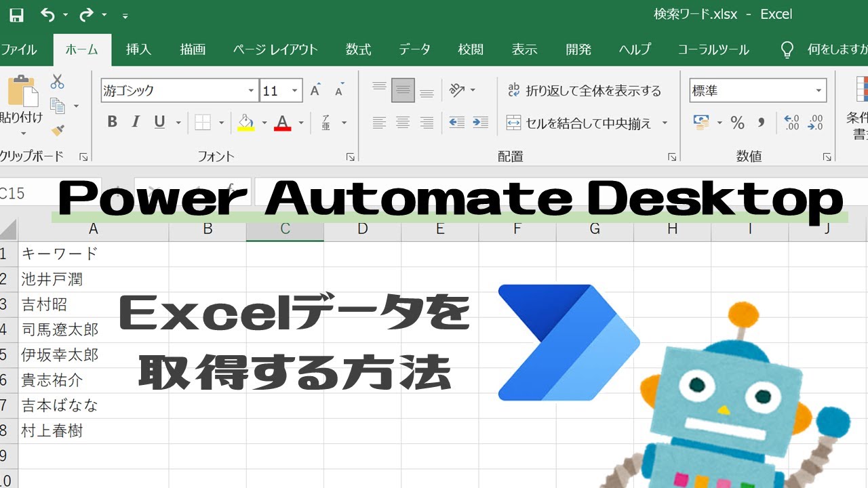
Task: Toggle Bold formatting
Action: (x=113, y=122)
